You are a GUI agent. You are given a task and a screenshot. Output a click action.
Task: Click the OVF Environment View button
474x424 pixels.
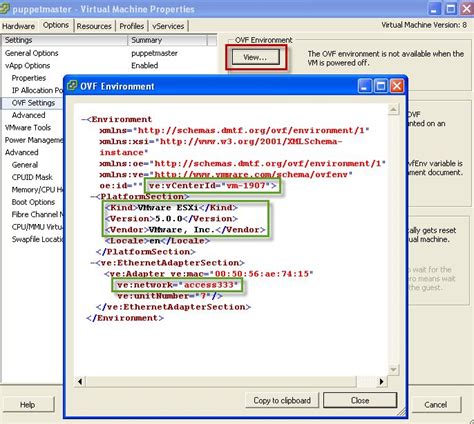[255, 57]
